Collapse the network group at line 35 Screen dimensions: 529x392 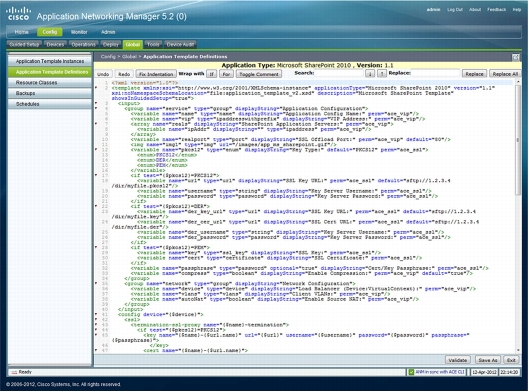click(96, 283)
